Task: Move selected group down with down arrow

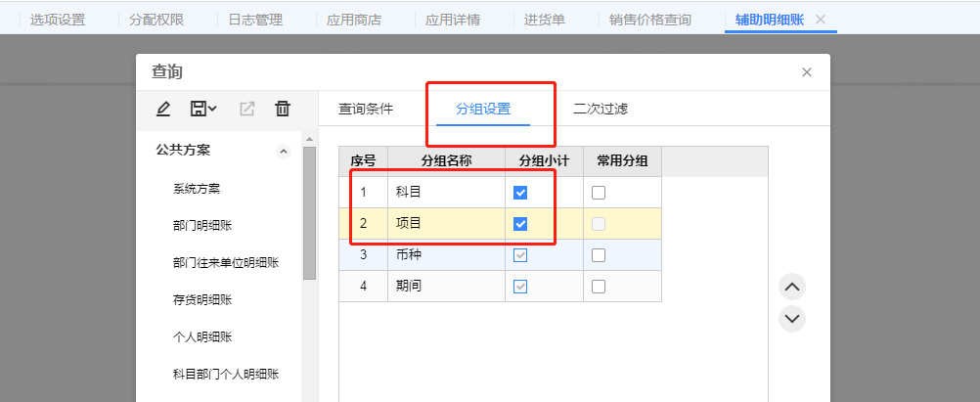Action: click(x=792, y=319)
